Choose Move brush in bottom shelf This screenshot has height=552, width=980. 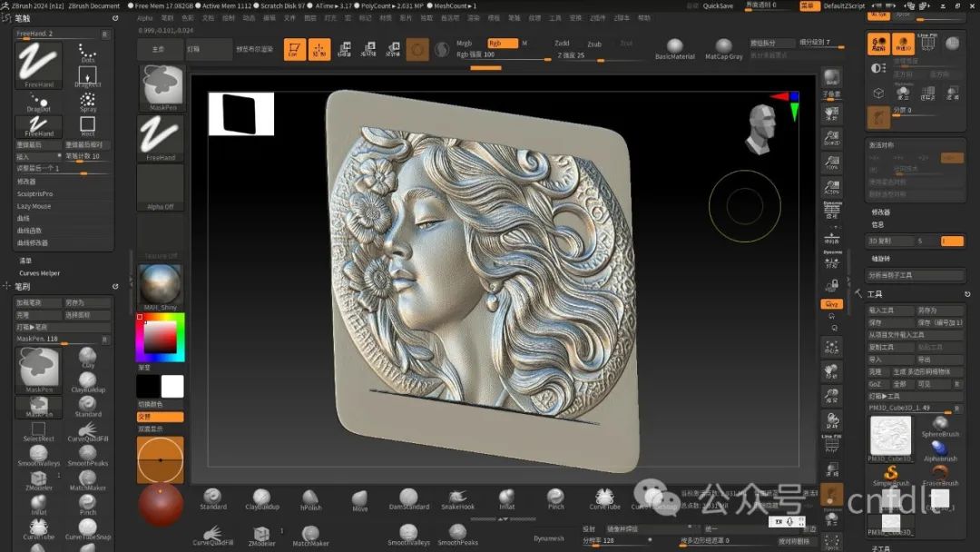pyautogui.click(x=359, y=500)
